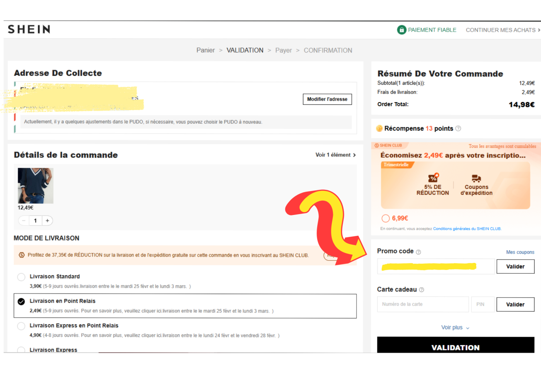Click the Order Total 14,98€ amount

522,105
